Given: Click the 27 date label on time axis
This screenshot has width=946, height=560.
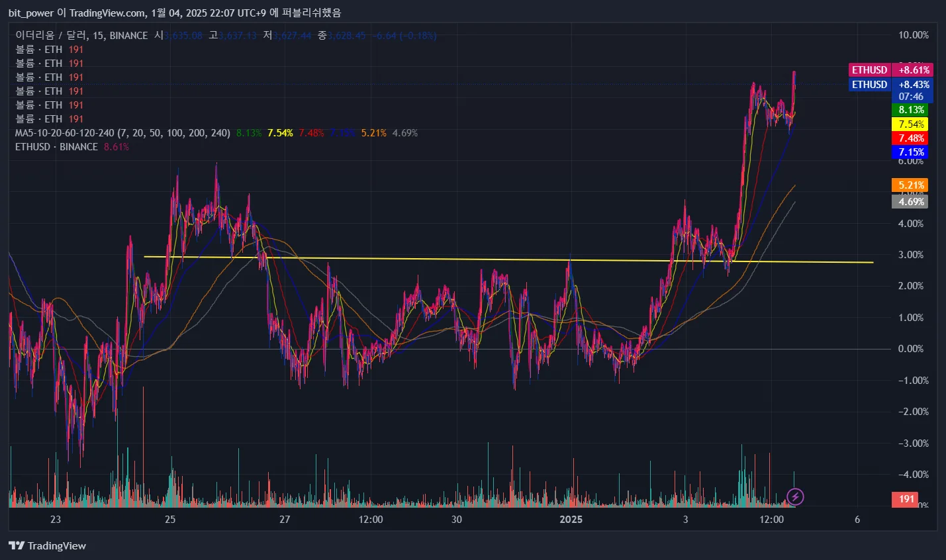Looking at the screenshot, I should (285, 520).
